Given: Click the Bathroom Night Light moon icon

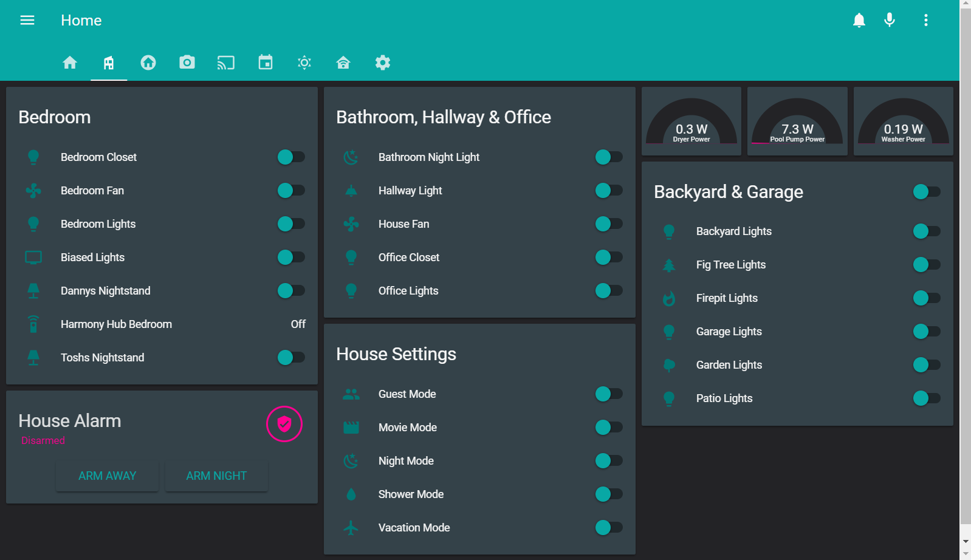Looking at the screenshot, I should point(351,157).
